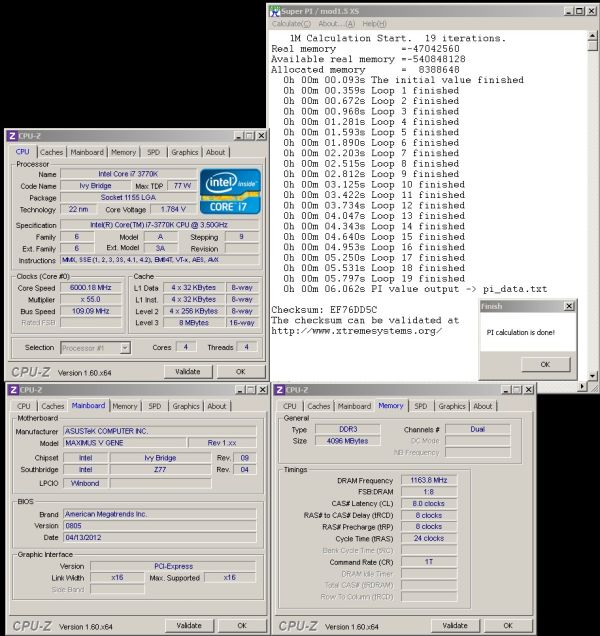This screenshot has height=636, width=600.
Task: Select About tab in the Mainboard window
Action: 217,406
